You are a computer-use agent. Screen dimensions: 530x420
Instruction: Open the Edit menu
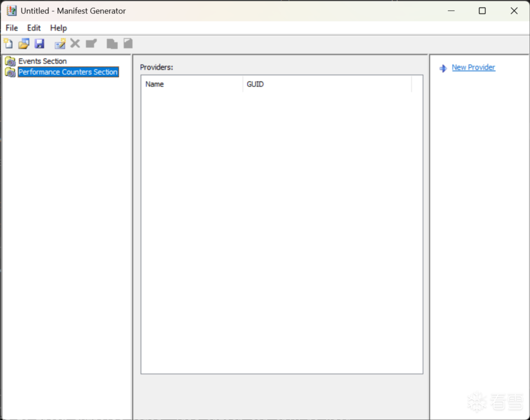34,28
